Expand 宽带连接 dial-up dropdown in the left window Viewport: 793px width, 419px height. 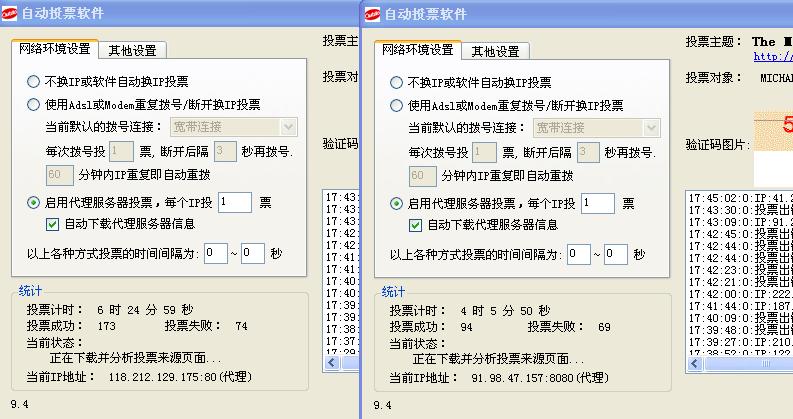(288, 127)
